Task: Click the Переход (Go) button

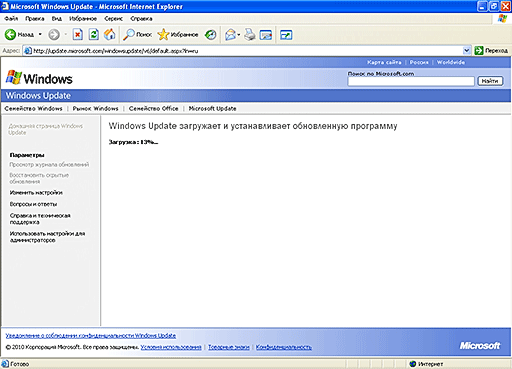Action: (x=491, y=51)
